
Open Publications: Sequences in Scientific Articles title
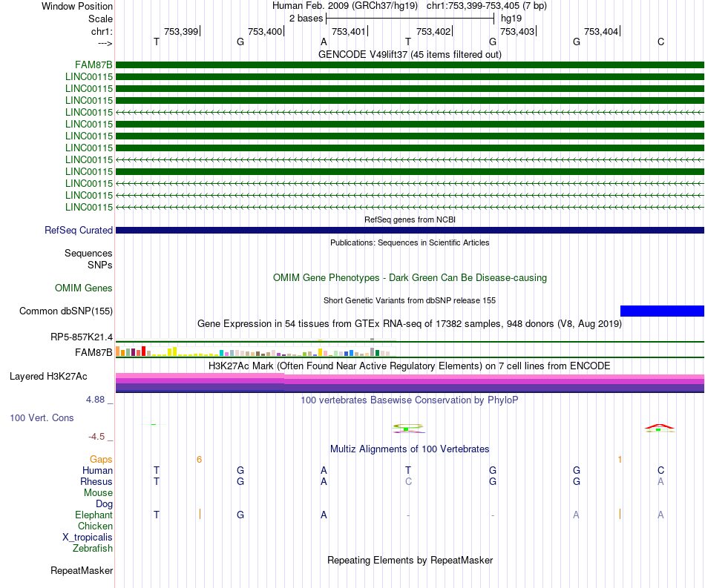[410, 242]
